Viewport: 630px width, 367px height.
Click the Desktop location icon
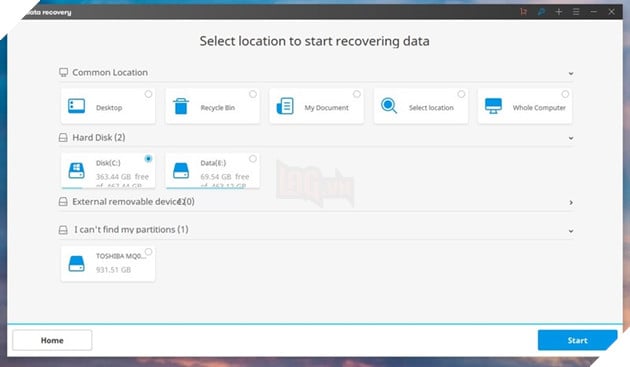(x=76, y=106)
